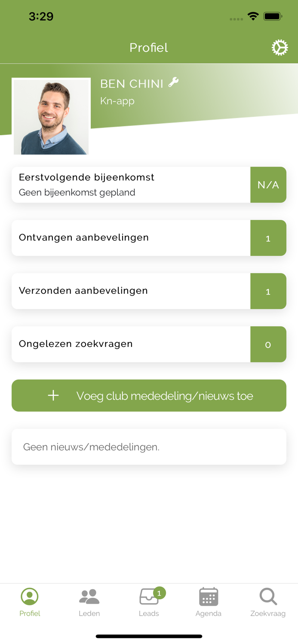Image resolution: width=298 pixels, height=644 pixels.
Task: Tap the Verzonden aanbevelingen counter
Action: point(268,291)
